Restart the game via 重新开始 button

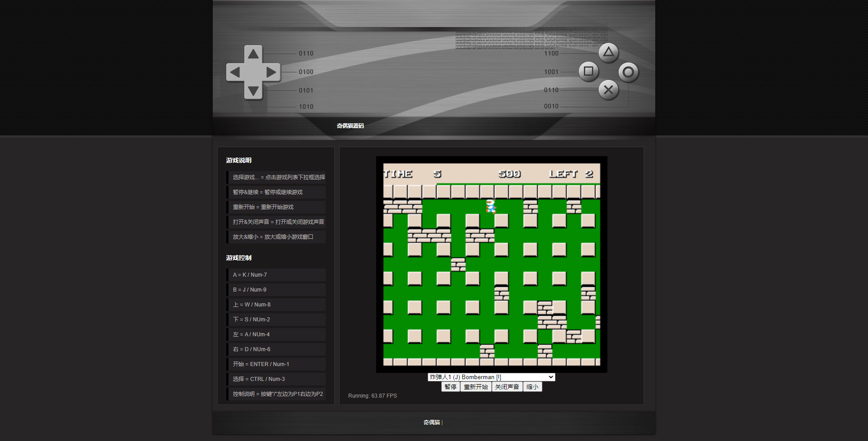point(476,387)
